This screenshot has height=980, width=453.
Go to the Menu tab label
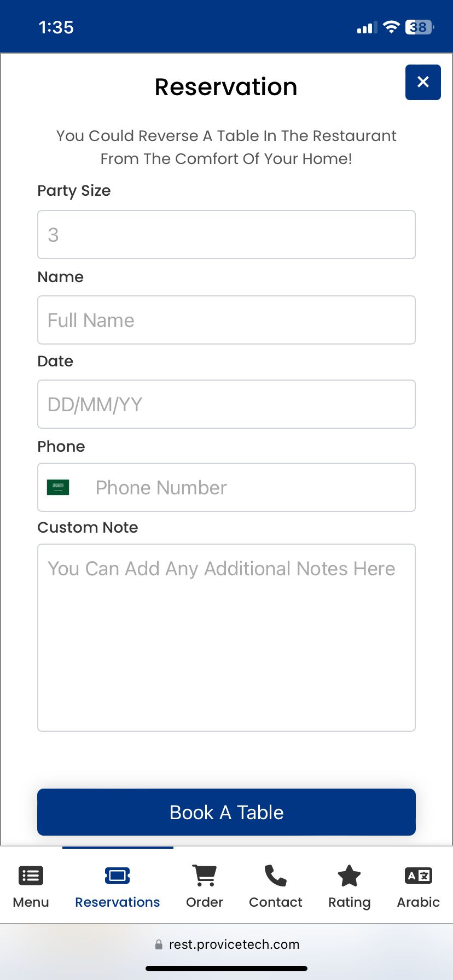[x=31, y=902]
